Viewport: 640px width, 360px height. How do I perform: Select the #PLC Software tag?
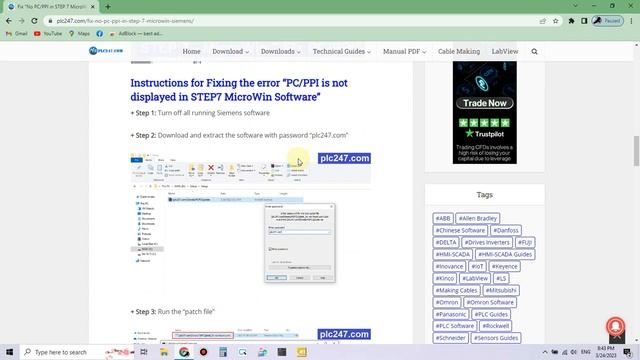coord(455,326)
